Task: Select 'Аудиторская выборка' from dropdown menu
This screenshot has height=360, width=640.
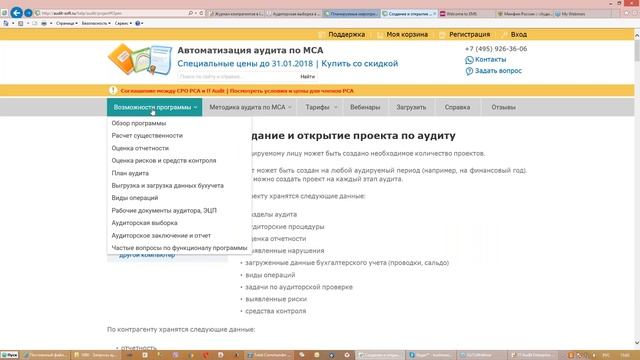Action: click(x=144, y=223)
